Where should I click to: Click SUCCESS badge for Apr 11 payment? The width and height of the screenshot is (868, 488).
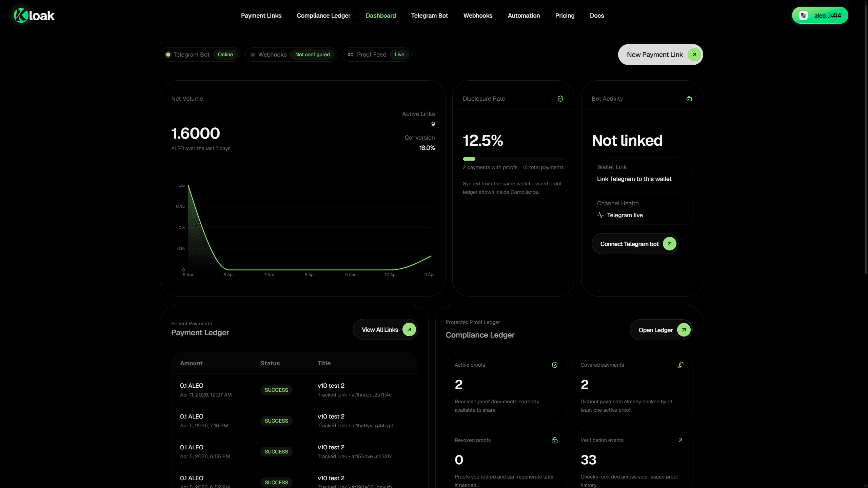click(x=276, y=390)
